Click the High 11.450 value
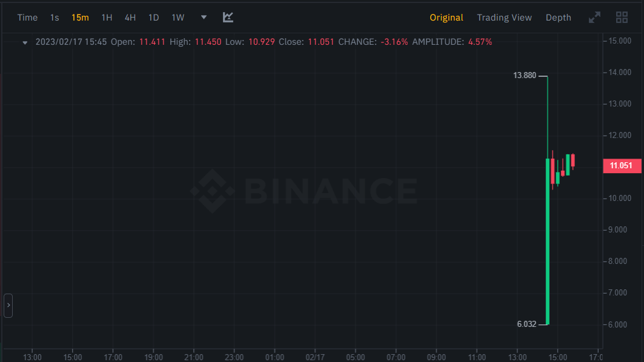Viewport: 644px width, 362px height. point(208,42)
